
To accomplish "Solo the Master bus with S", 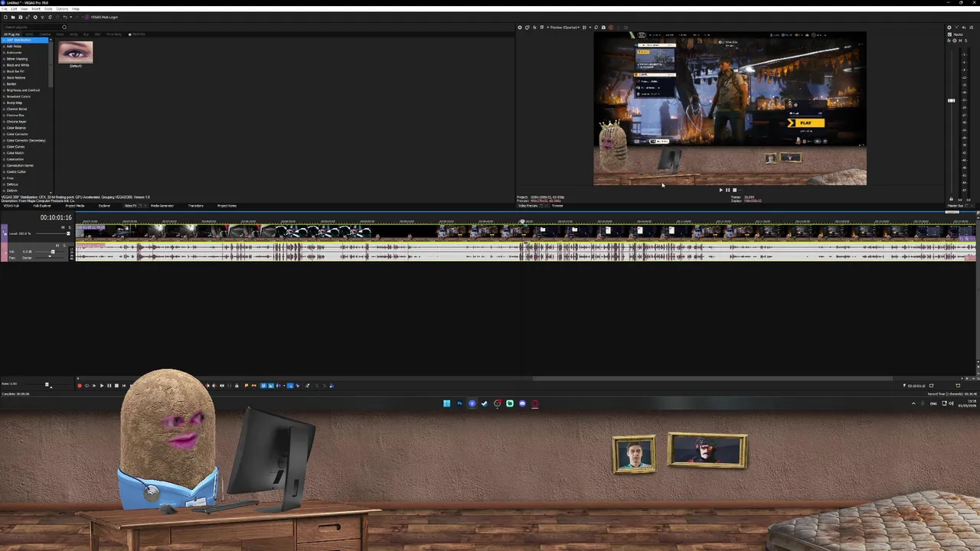I will click(x=966, y=41).
